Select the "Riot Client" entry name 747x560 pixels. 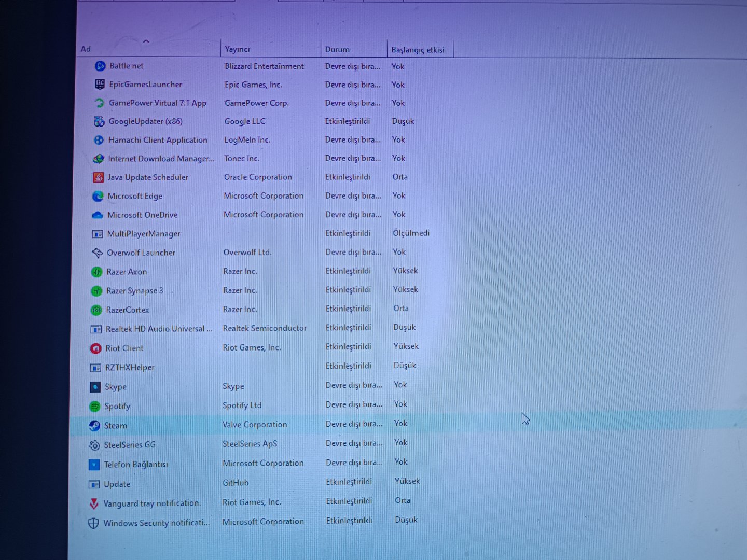point(125,348)
